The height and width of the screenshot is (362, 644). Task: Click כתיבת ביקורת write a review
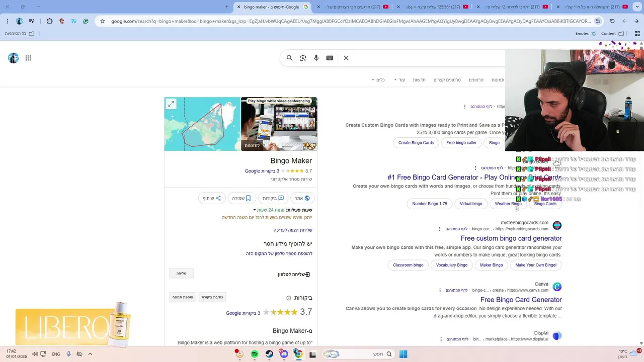[x=212, y=297]
